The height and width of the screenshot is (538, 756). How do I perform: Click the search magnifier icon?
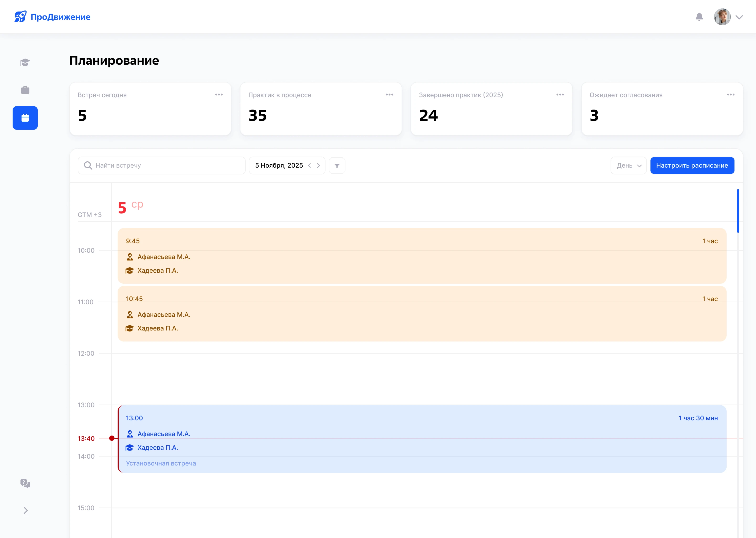coord(88,165)
